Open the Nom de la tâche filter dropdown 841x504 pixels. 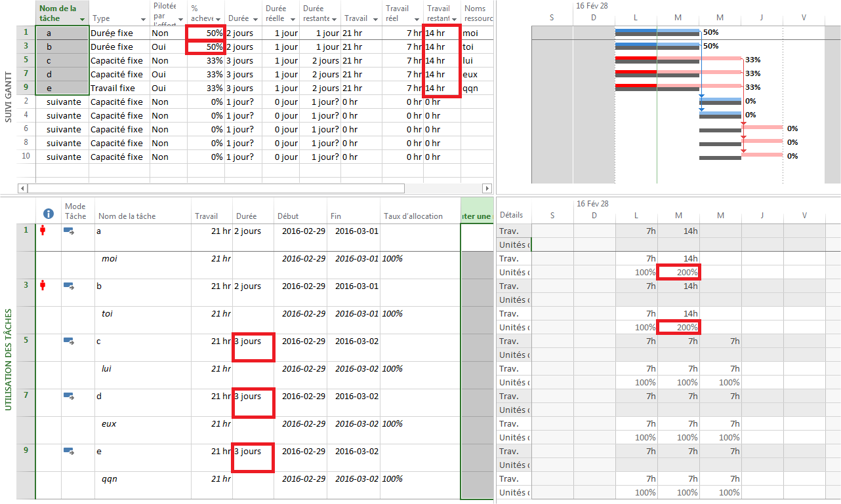click(82, 20)
